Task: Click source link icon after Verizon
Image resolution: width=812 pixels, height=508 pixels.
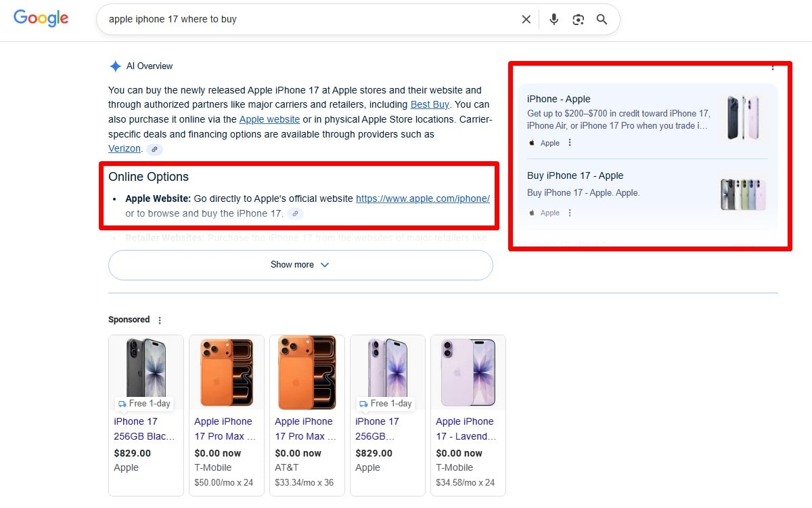Action: (x=155, y=149)
